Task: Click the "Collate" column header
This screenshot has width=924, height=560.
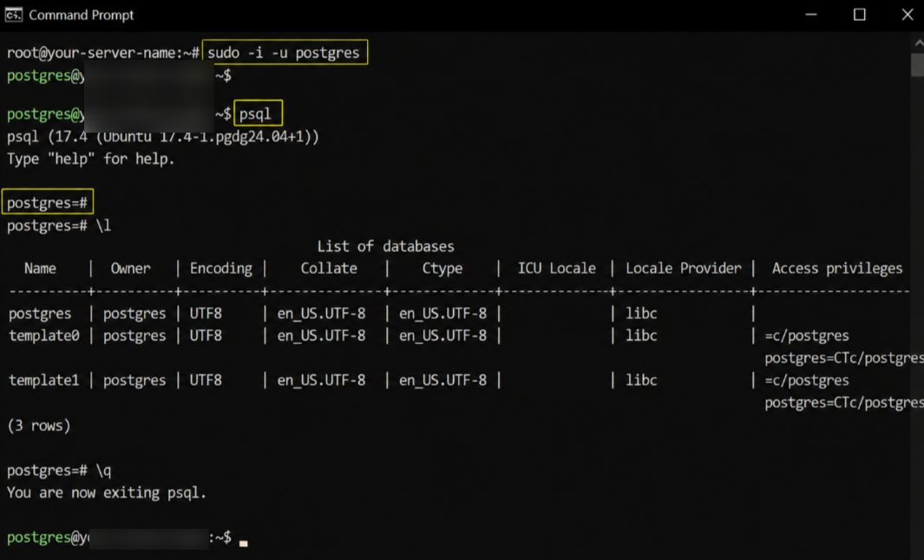Action: point(329,269)
